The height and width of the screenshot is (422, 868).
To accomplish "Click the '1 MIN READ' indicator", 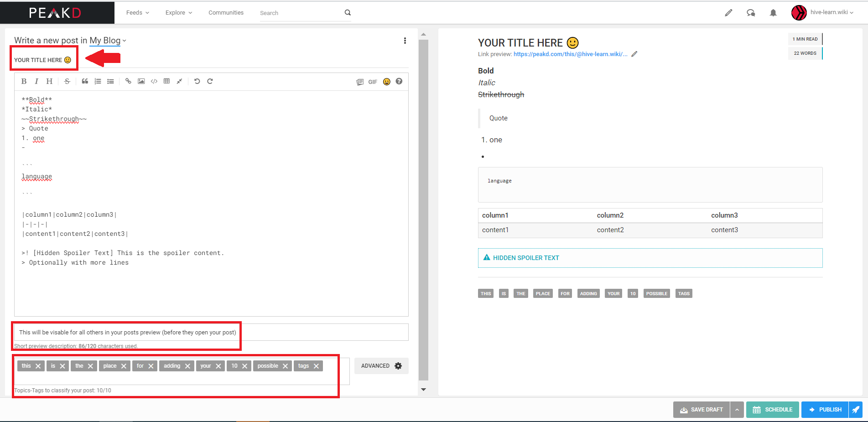I will coord(805,39).
